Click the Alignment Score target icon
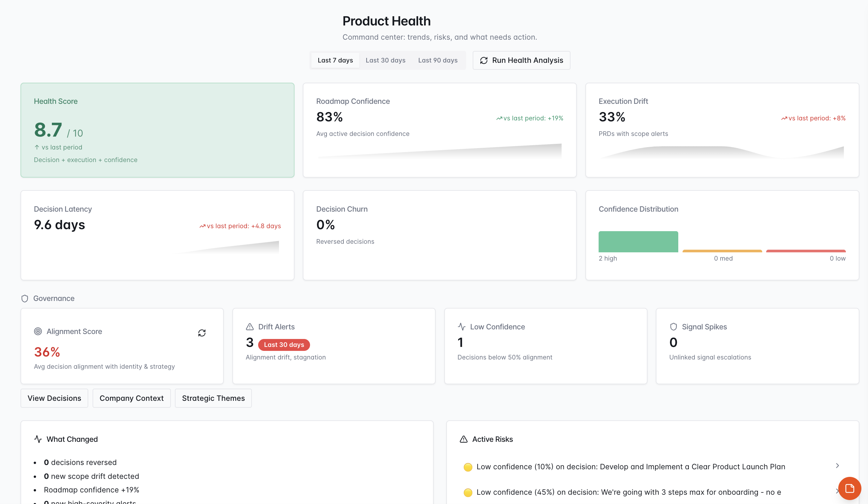This screenshot has width=868, height=504. point(38,331)
